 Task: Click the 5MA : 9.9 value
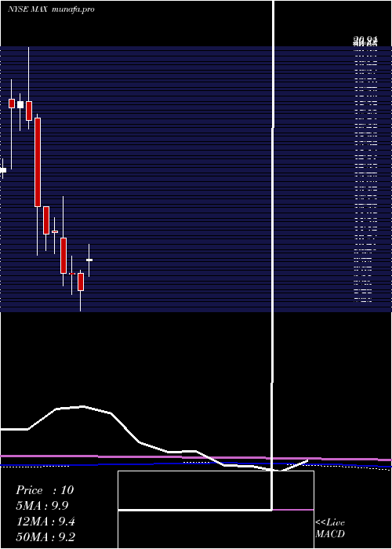pyautogui.click(x=42, y=506)
